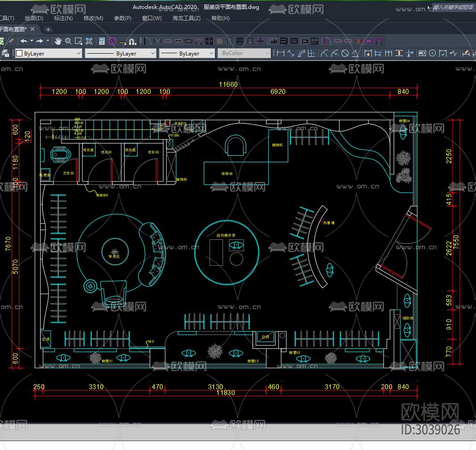476x450 pixels.
Task: Open the ByColor plot style dropdown
Action: [244, 54]
